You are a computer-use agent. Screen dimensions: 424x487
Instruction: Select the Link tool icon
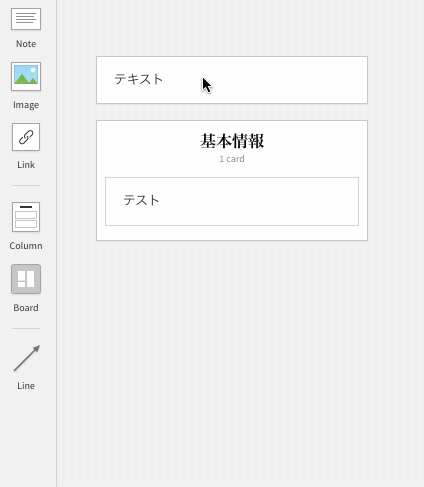point(26,137)
